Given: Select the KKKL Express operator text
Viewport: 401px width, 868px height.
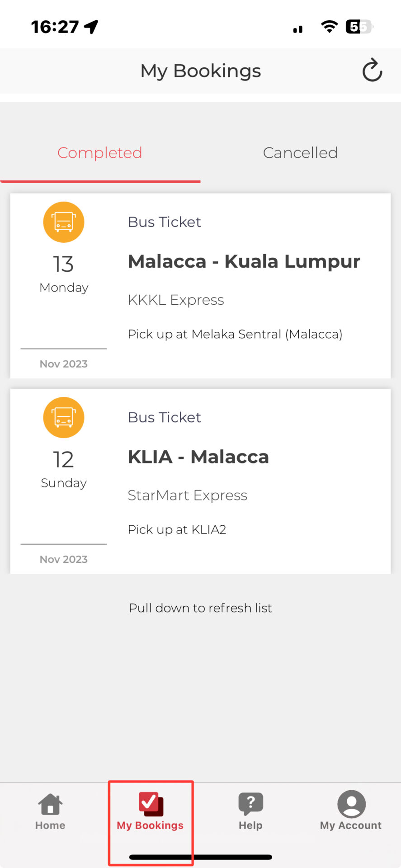Looking at the screenshot, I should 176,300.
